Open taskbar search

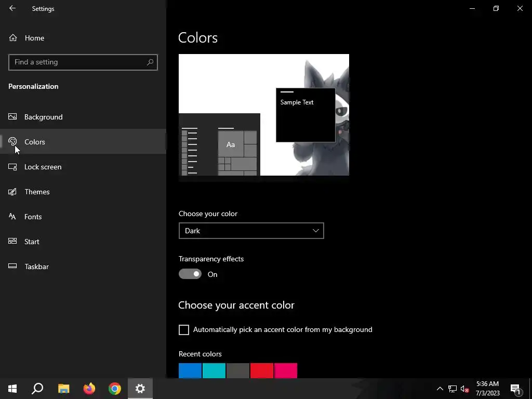click(x=37, y=389)
